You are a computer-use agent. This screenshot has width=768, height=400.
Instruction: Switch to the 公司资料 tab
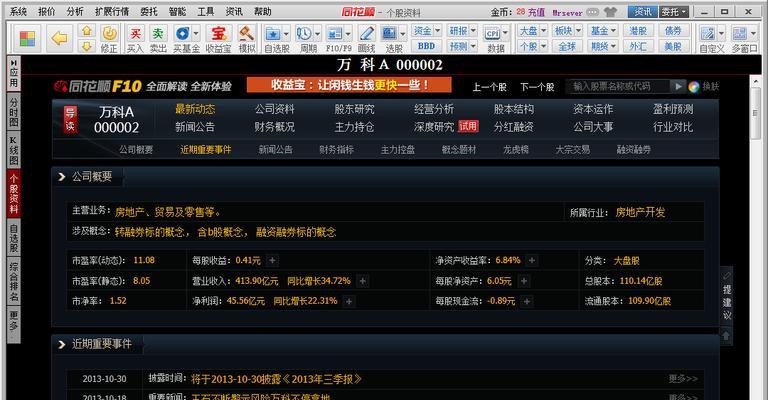click(274, 109)
